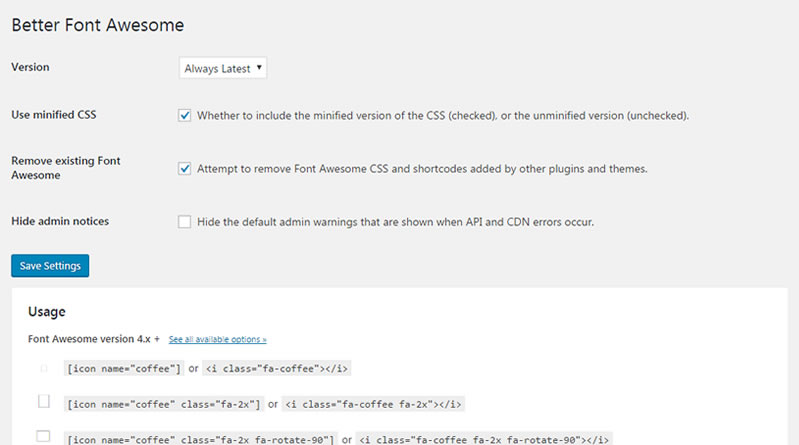Toggle the Use minified CSS checkbox
This screenshot has width=799, height=445.
pos(184,115)
